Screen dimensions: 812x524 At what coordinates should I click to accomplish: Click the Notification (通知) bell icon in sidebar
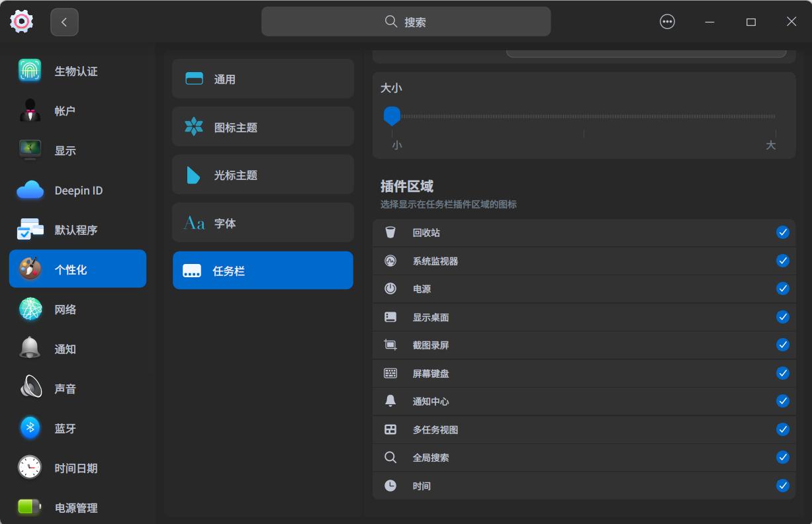pyautogui.click(x=30, y=348)
